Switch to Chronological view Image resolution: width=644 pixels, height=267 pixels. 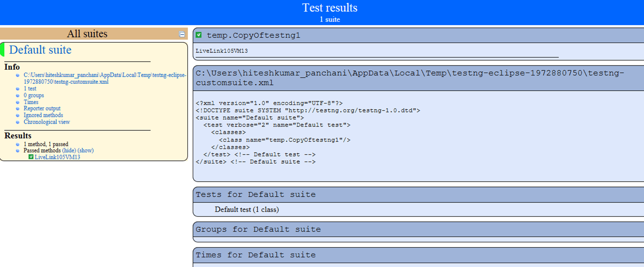(x=47, y=122)
